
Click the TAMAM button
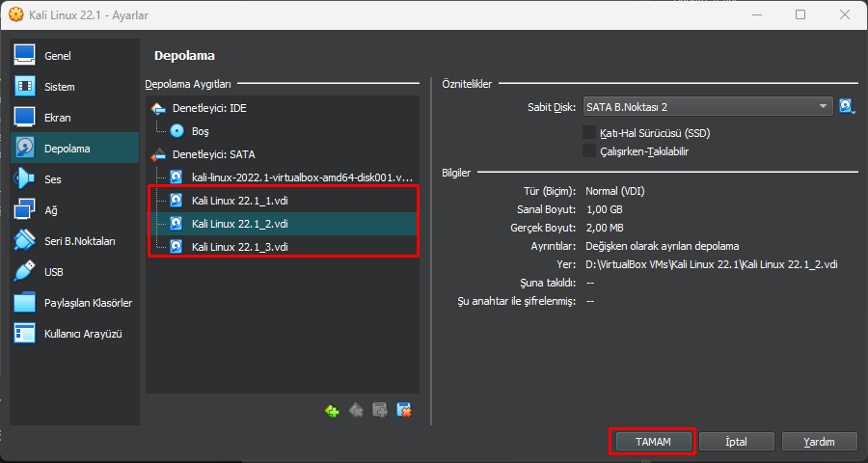653,442
